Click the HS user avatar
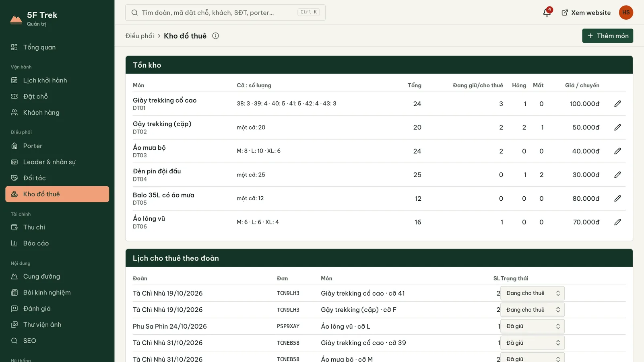 pyautogui.click(x=626, y=12)
